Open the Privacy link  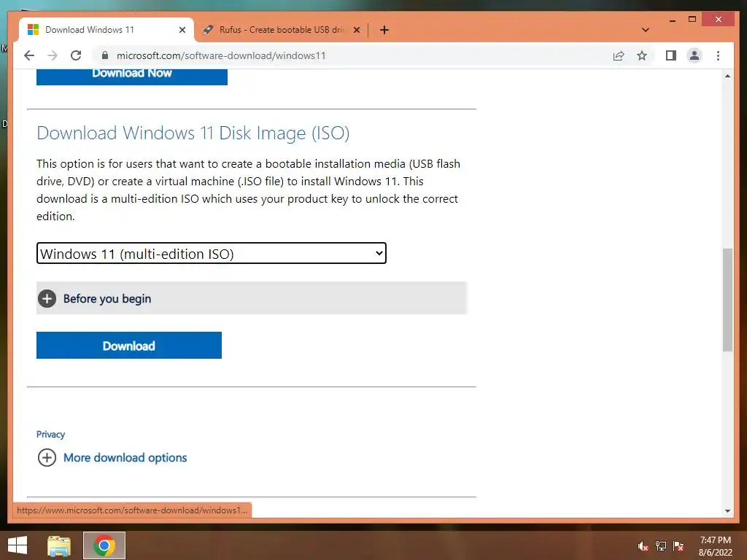pyautogui.click(x=50, y=435)
